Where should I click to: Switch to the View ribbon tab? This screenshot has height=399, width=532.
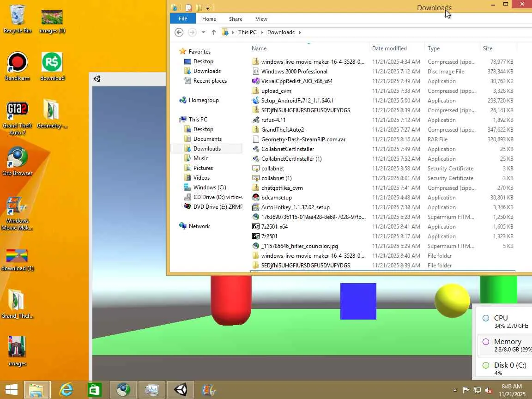(261, 19)
